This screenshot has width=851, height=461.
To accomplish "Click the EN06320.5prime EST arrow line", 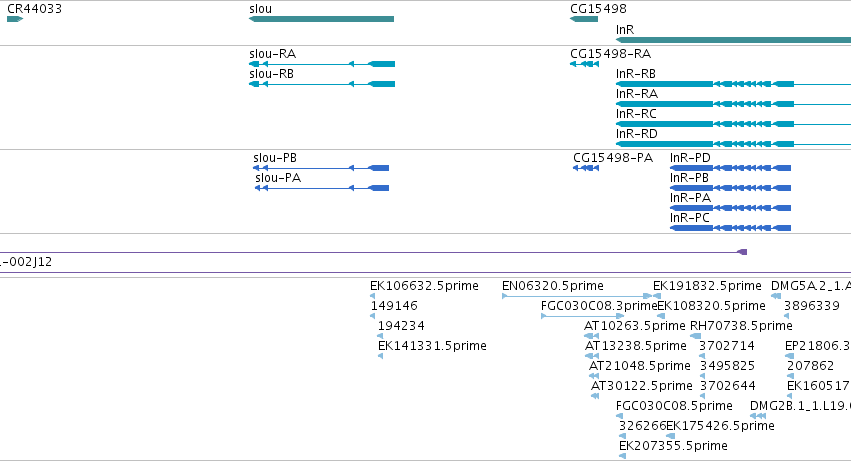I will pyautogui.click(x=577, y=296).
